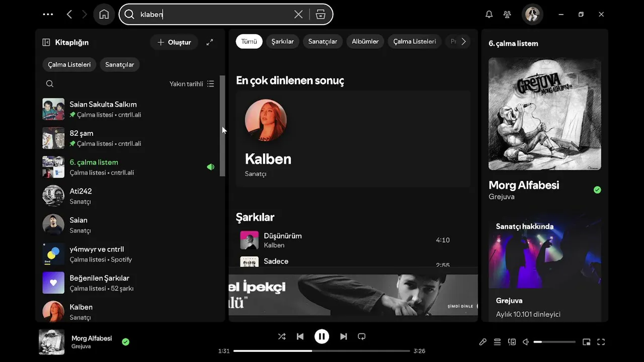
Task: Open y4mwyr ve cntrll playlist
Action: point(129,254)
